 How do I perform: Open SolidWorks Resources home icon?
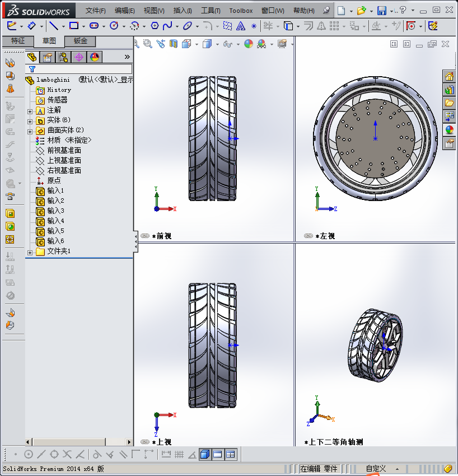pyautogui.click(x=449, y=76)
